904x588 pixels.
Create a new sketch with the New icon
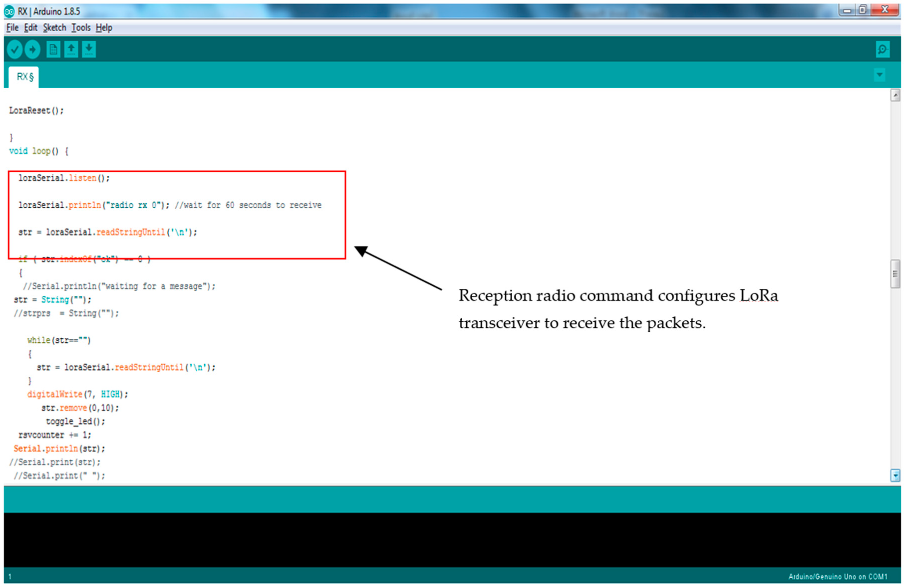[x=53, y=49]
